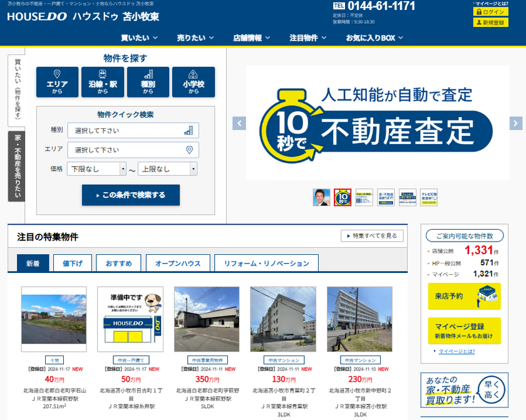Viewport: 526px width, 420px height.
Task: Click the エリアから location pin search button
Action: click(57, 82)
